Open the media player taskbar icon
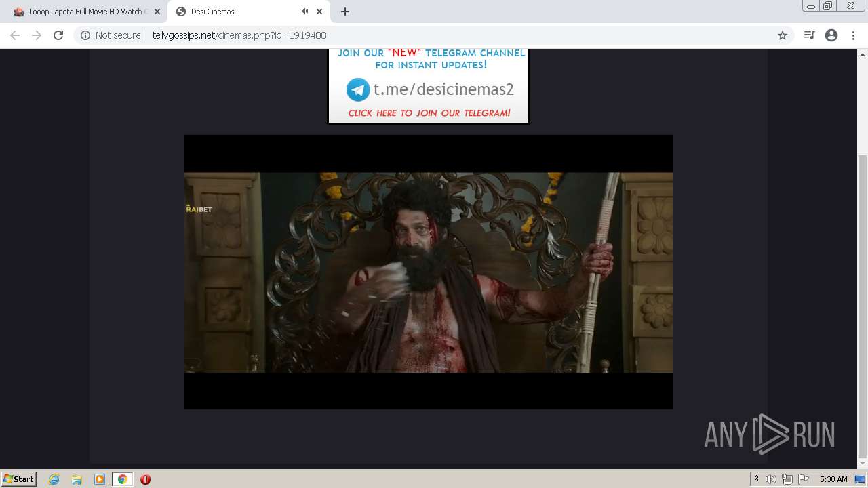 click(100, 479)
